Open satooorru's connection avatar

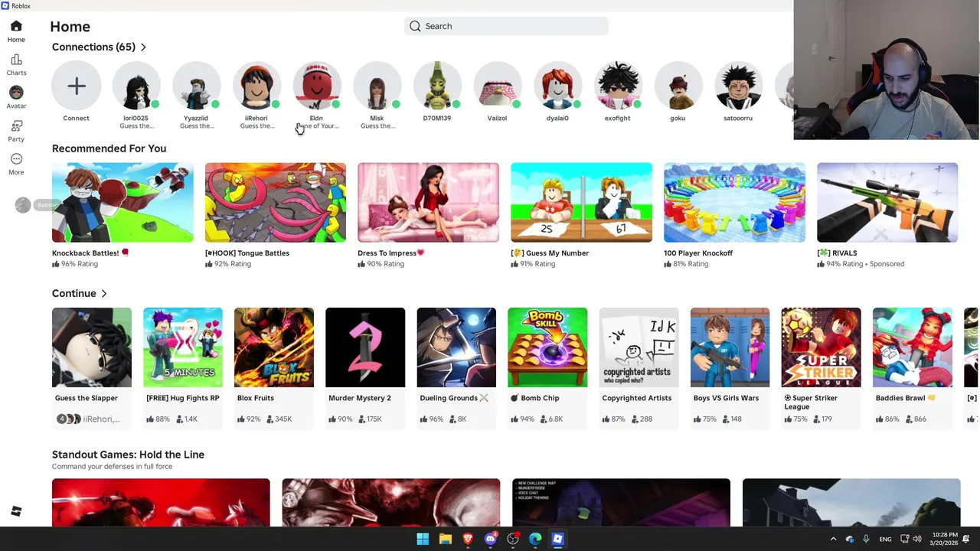tap(738, 86)
